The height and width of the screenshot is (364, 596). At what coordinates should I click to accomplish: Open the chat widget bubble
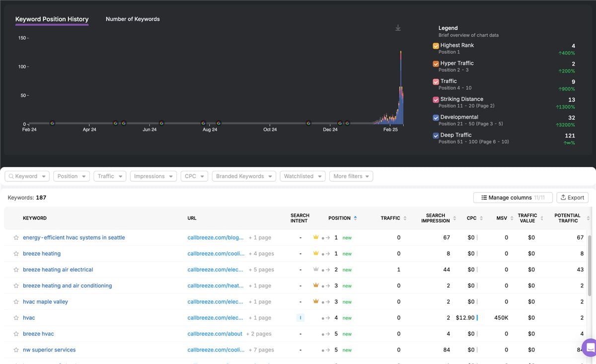(x=590, y=348)
